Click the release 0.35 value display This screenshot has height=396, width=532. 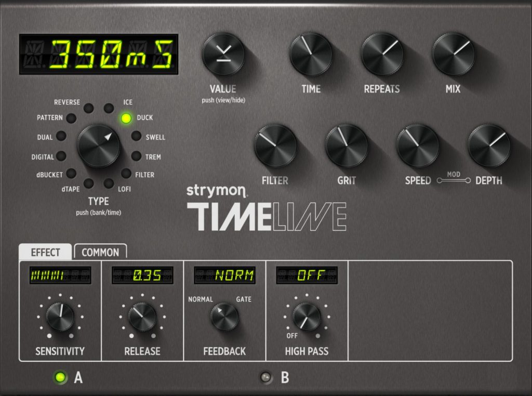pos(142,275)
